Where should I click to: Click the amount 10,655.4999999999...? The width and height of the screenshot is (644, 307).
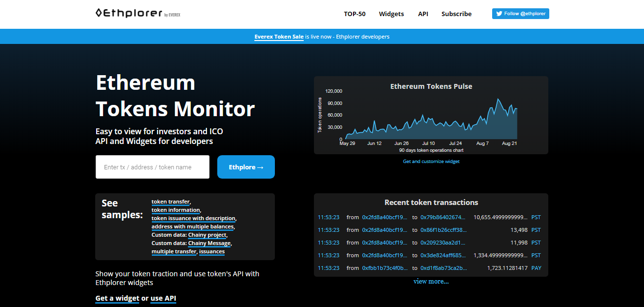[x=501, y=217]
